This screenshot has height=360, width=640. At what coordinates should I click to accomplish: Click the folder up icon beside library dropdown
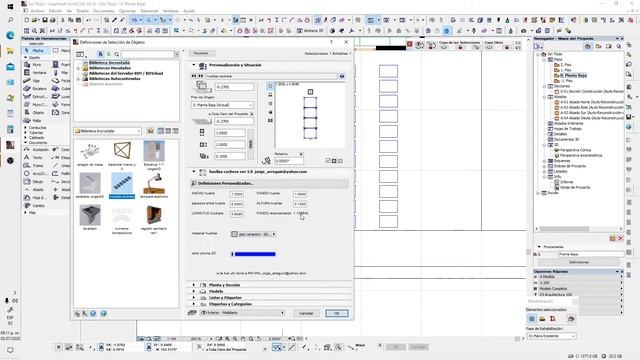[150, 131]
